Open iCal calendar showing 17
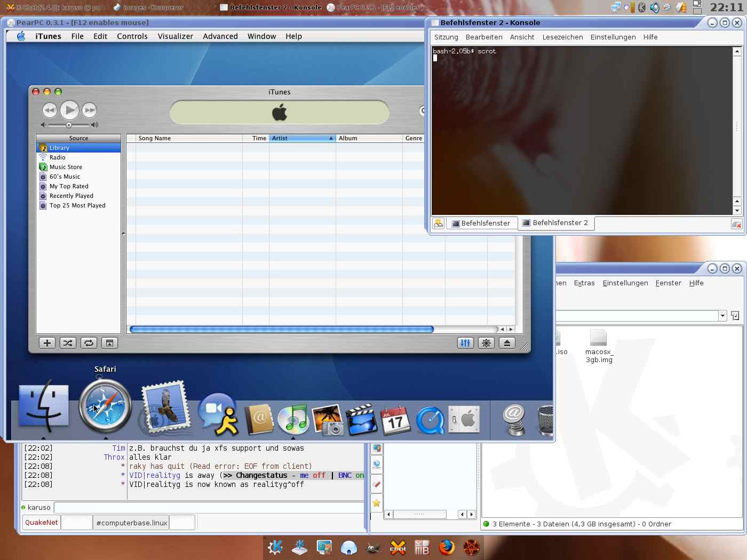The height and width of the screenshot is (560, 747). (395, 420)
